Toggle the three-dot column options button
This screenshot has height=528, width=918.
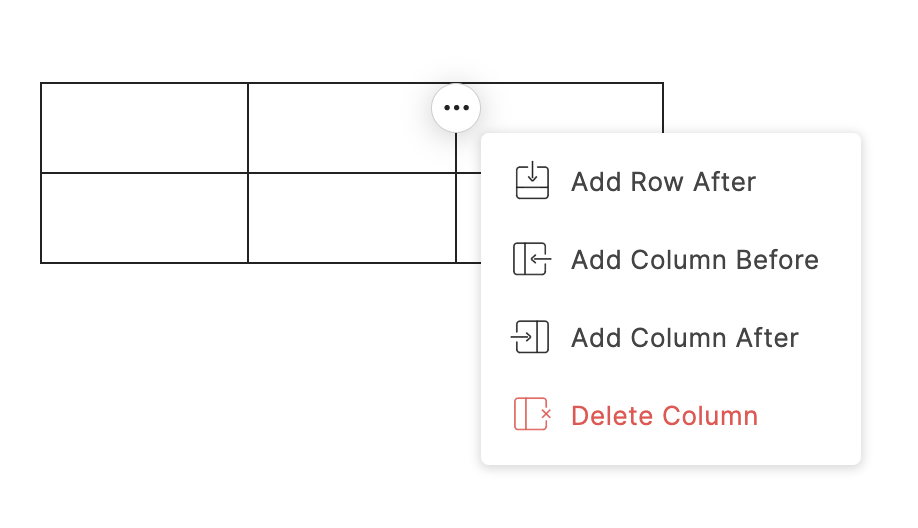[456, 107]
